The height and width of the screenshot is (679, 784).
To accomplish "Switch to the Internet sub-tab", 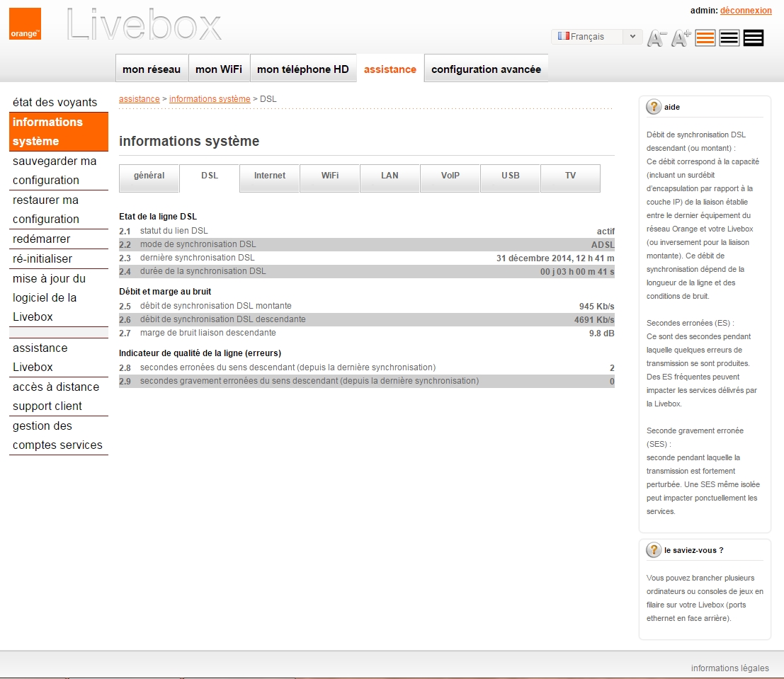I will click(x=270, y=178).
